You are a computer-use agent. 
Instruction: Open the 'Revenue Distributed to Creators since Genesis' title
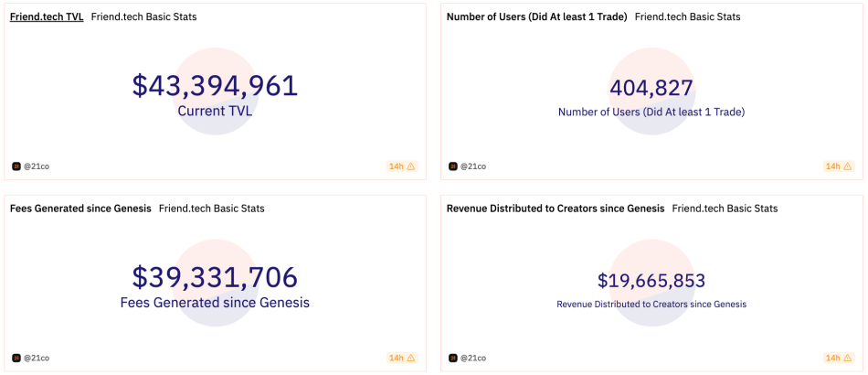point(555,209)
